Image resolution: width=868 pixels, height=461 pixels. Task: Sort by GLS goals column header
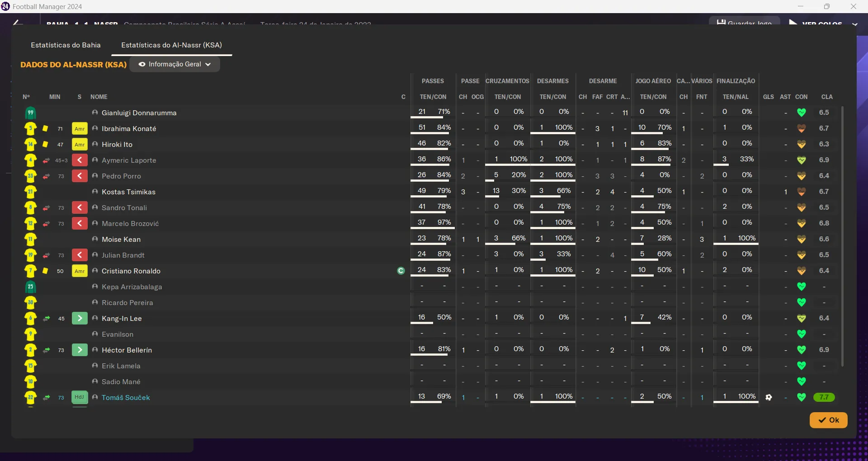(769, 97)
